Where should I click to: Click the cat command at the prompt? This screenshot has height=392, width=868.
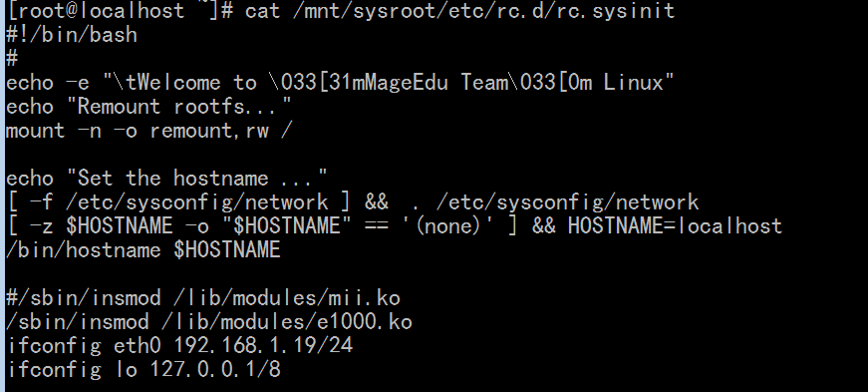click(x=262, y=10)
